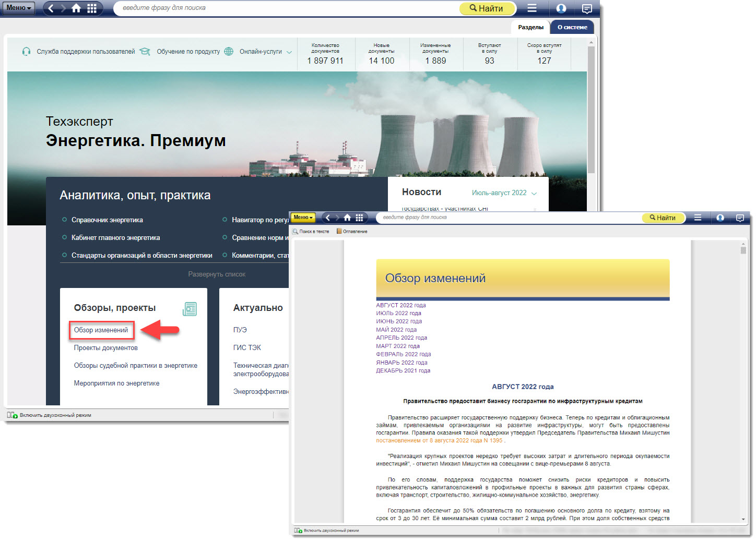Jump to МАЙ 2022 года review

pyautogui.click(x=396, y=330)
